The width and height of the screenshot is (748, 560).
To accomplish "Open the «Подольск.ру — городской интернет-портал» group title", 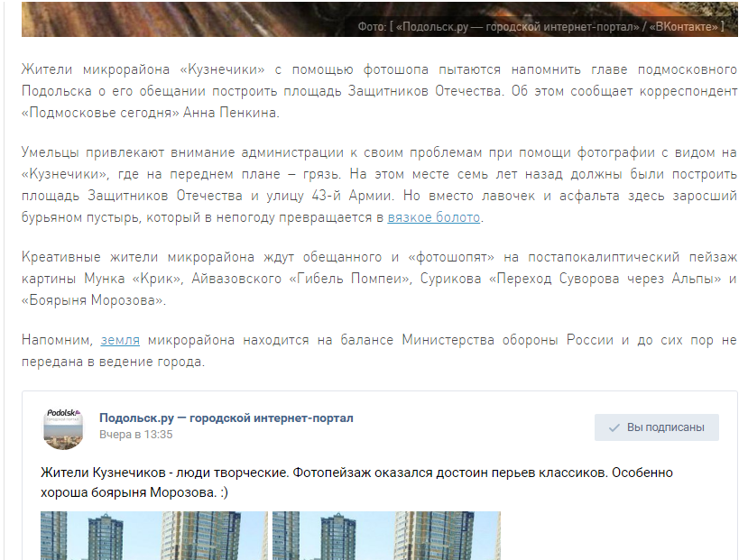I will [226, 418].
